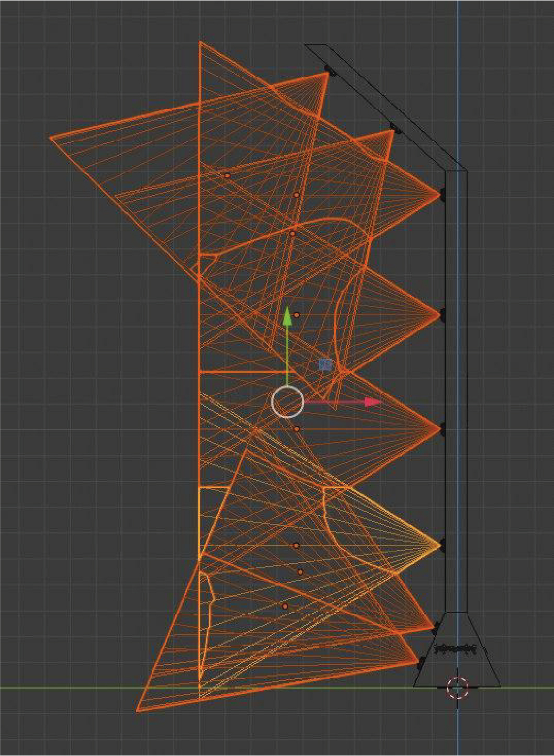The width and height of the screenshot is (554, 756).
Task: Click the blue vertical axis line above the pole
Action: pyautogui.click(x=458, y=78)
